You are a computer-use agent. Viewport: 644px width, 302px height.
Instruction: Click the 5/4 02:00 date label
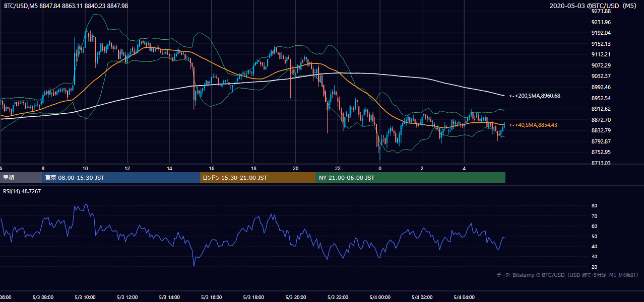click(x=422, y=297)
